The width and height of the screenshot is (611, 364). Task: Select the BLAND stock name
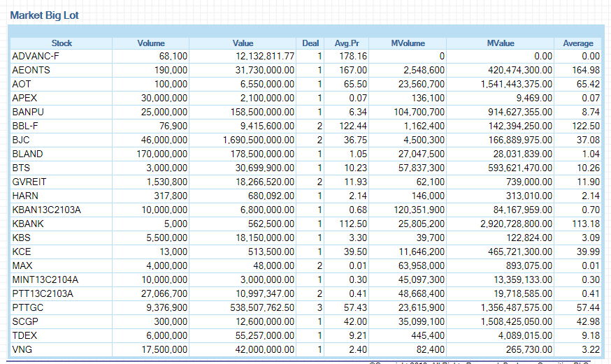27,154
